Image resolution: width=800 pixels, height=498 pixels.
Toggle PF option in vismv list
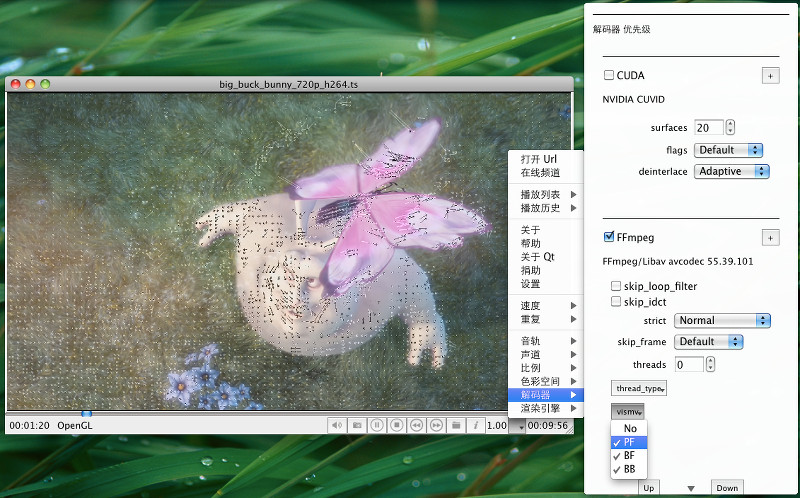click(x=629, y=442)
